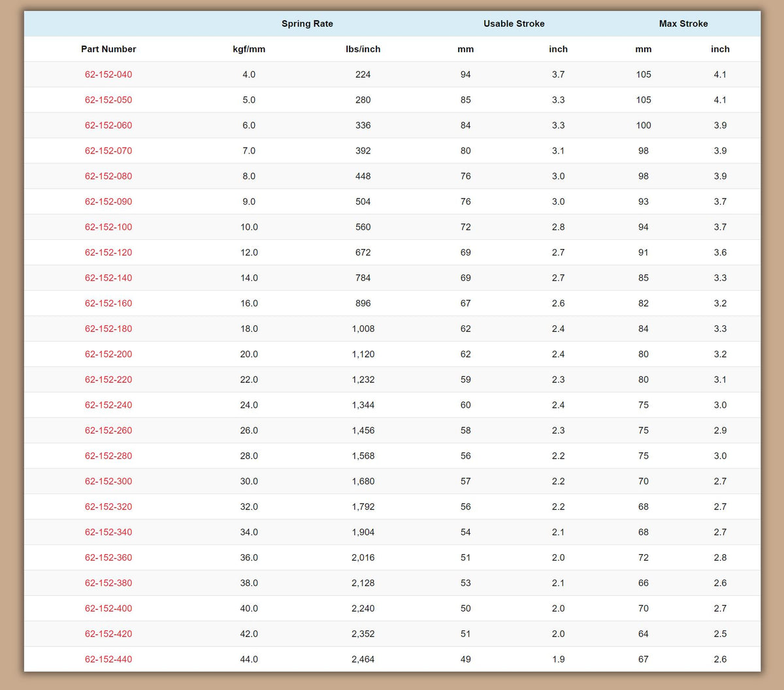Viewport: 784px width, 690px height.
Task: Click the Part Number column header
Action: [x=108, y=49]
